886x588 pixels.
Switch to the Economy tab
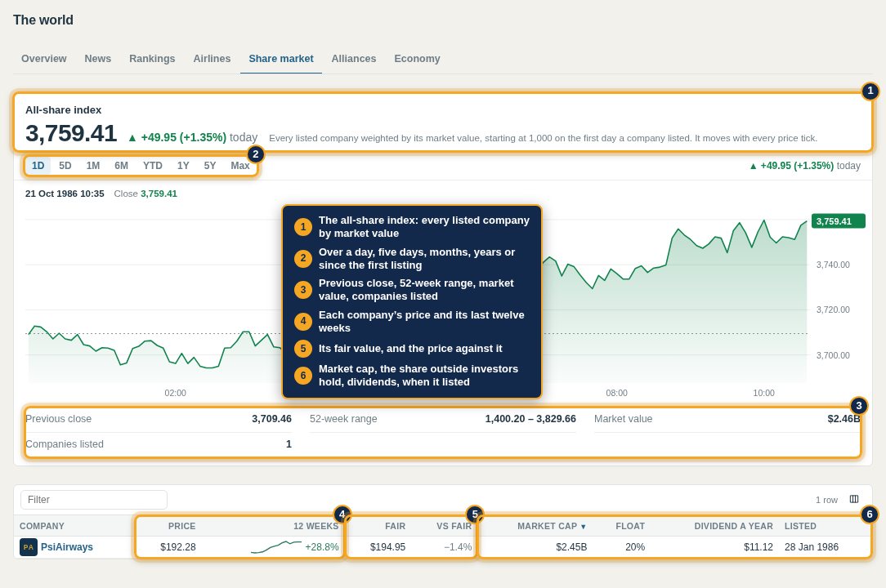[417, 59]
